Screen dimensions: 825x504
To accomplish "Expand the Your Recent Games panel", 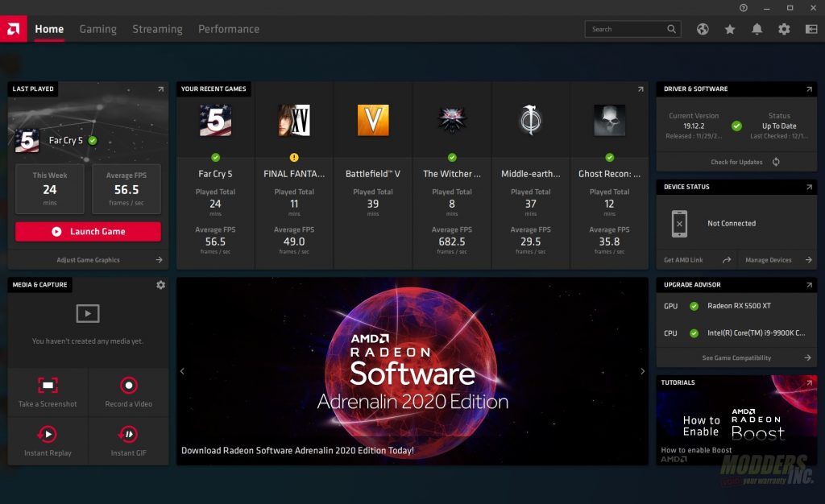I will click(x=641, y=89).
